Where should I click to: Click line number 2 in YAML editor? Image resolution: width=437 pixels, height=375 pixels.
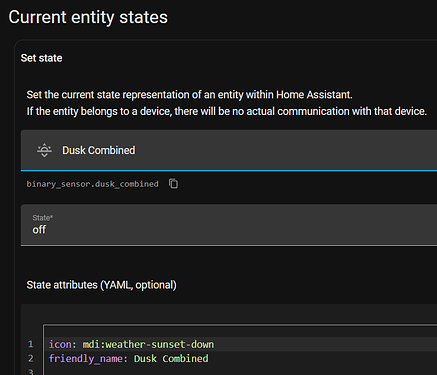(31, 358)
